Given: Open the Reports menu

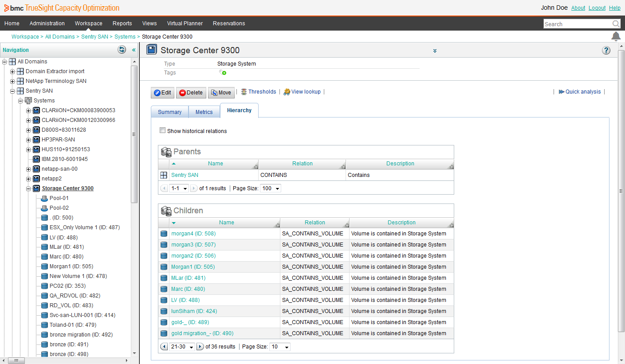Looking at the screenshot, I should 122,23.
